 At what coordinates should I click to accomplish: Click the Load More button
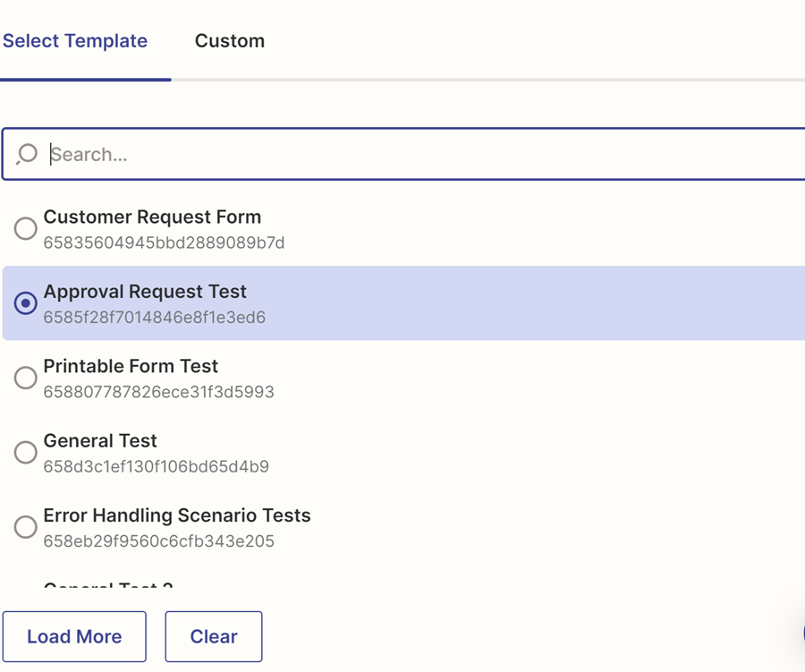click(x=74, y=636)
